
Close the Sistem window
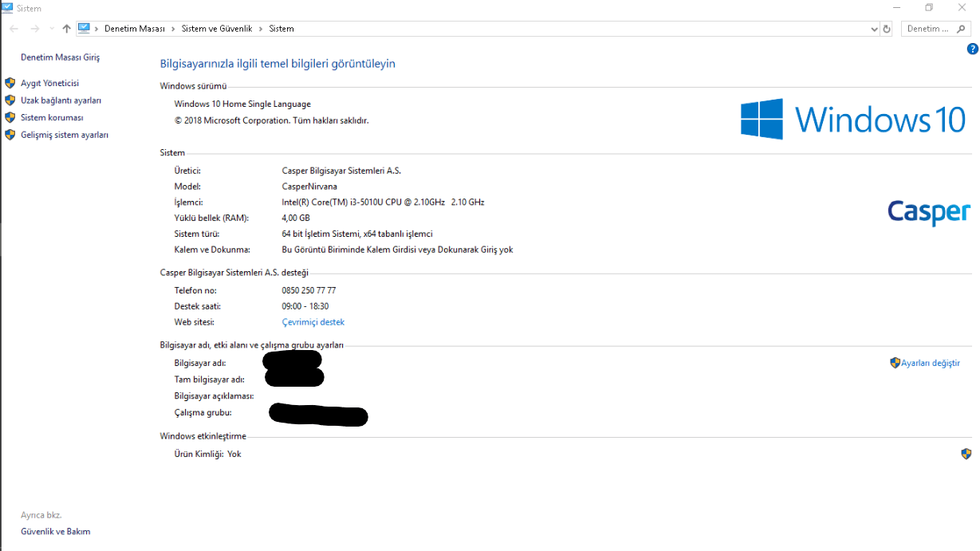(962, 7)
